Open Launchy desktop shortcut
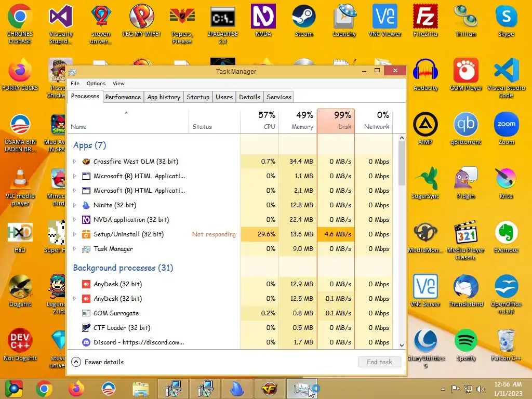The width and height of the screenshot is (532, 399). (x=344, y=20)
